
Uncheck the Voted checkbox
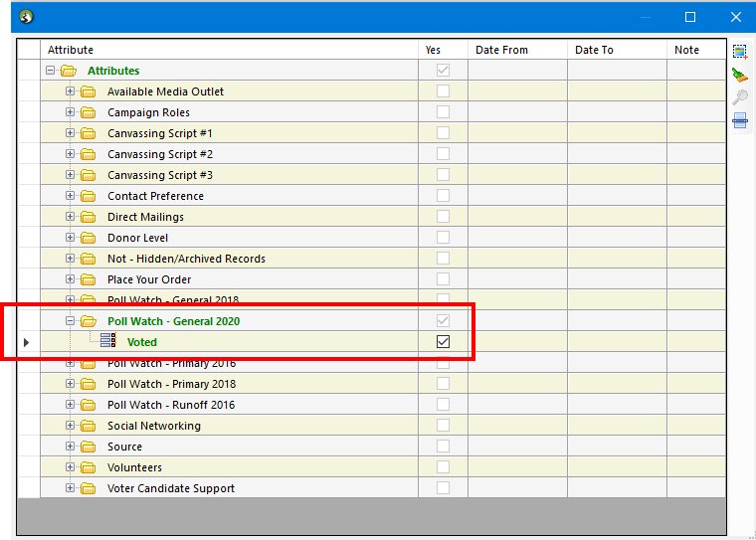443,341
